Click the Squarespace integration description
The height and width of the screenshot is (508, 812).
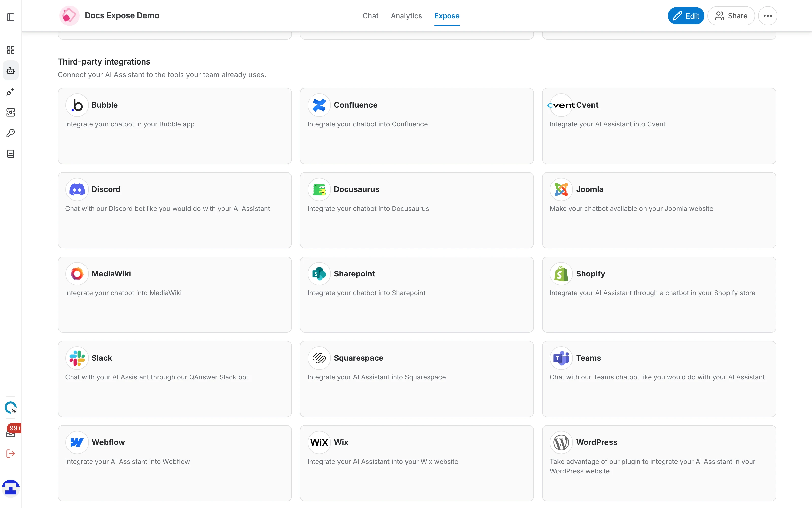377,377
